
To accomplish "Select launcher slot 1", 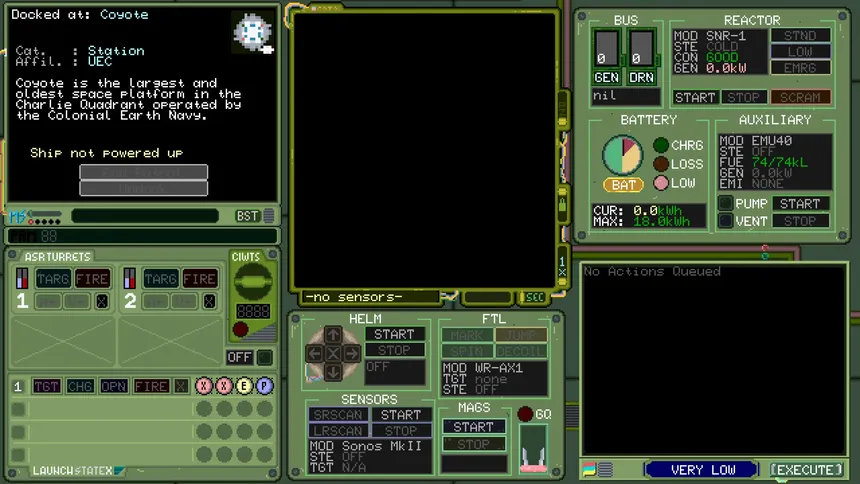I will [18, 386].
